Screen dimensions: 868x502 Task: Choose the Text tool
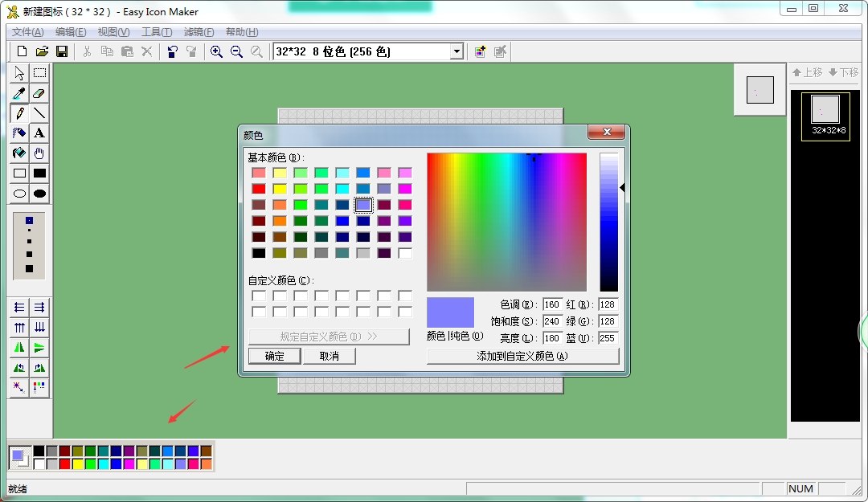39,133
